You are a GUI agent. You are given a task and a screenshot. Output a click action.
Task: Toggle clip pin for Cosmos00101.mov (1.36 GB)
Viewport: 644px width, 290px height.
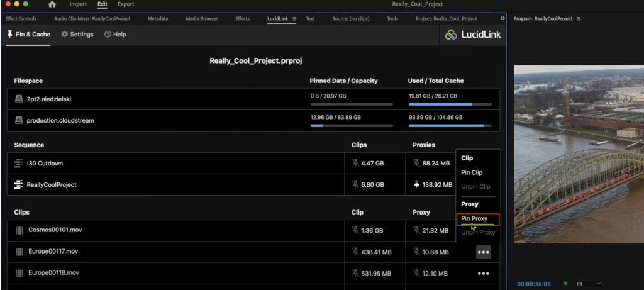355,230
